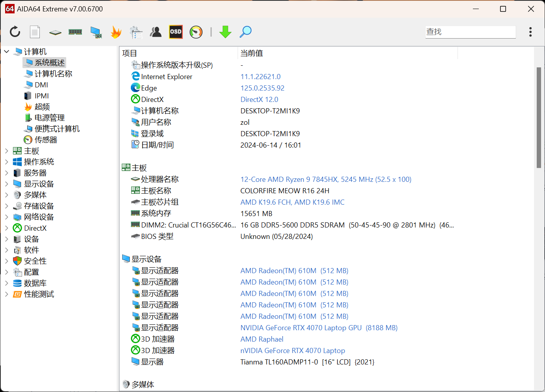Viewport: 545px width, 392px height.
Task: Click the magnifying glass search icon
Action: coord(246,32)
